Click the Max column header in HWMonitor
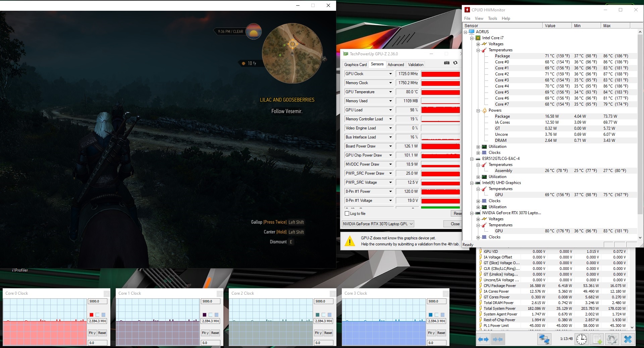The height and width of the screenshot is (348, 644). (615, 26)
